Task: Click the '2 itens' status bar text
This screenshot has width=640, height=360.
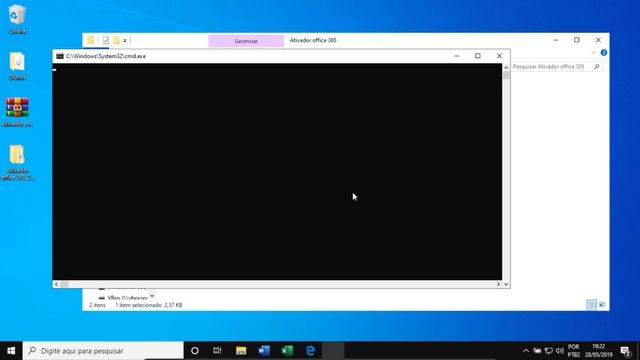Action: [x=98, y=305]
